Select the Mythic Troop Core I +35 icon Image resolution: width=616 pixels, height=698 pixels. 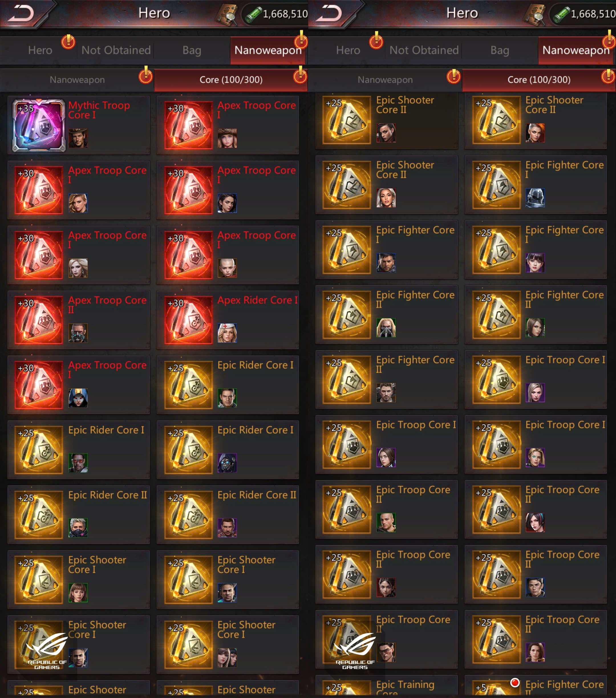[38, 125]
